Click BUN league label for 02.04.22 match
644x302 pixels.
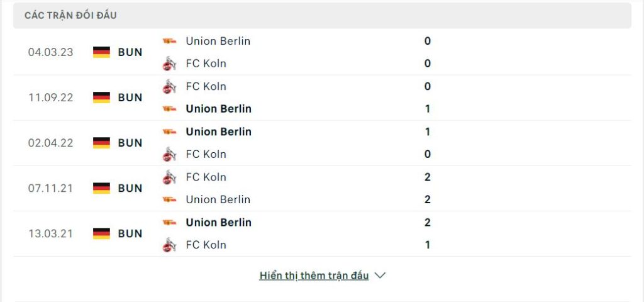pyautogui.click(x=130, y=143)
